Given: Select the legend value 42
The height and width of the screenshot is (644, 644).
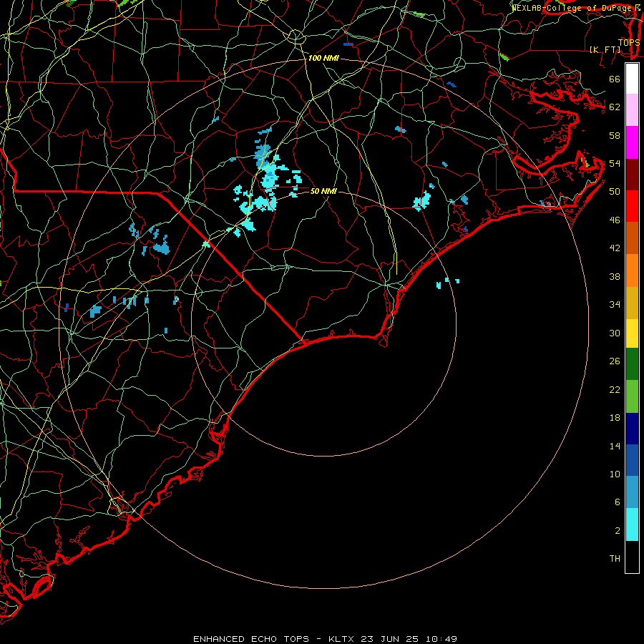Looking at the screenshot, I should 615,248.
